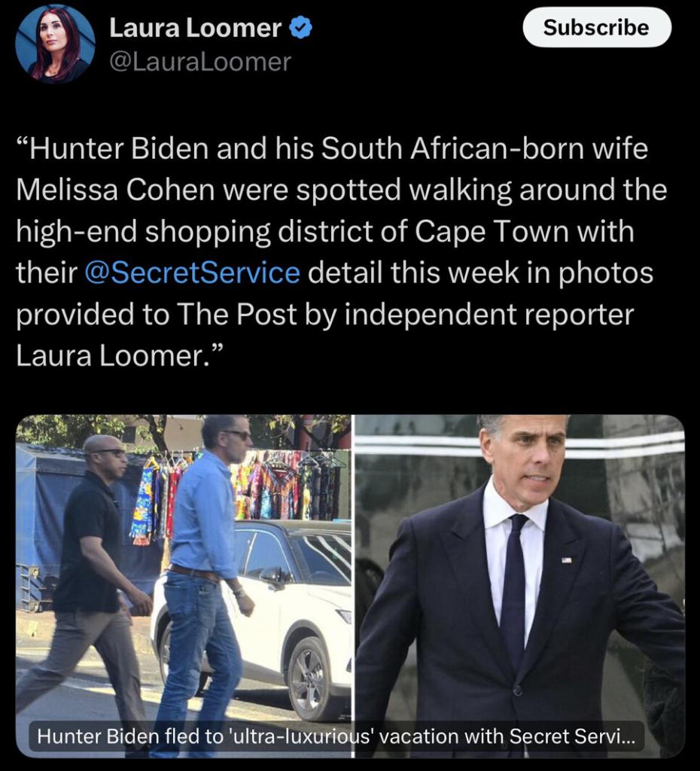
Task: Open the 'ultra-luxurious' vacation article caption
Action: [336, 736]
